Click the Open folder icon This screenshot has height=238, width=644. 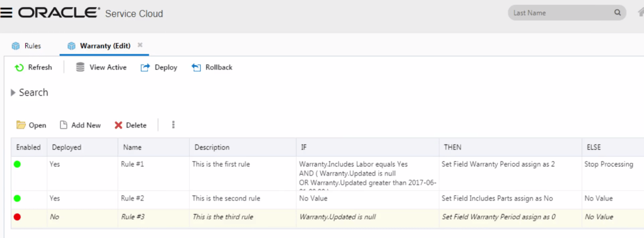tap(21, 125)
